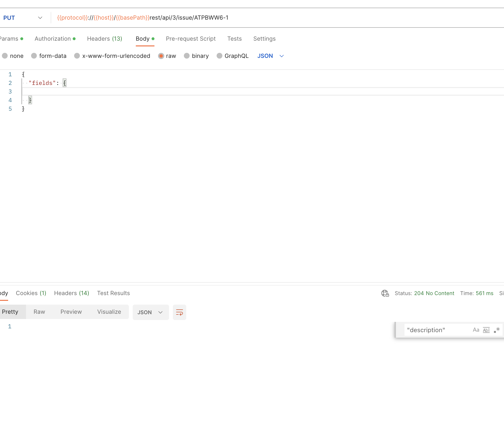Screen dimensions: 504x429
Task: Toggle whole word match in search box
Action: pyautogui.click(x=486, y=330)
